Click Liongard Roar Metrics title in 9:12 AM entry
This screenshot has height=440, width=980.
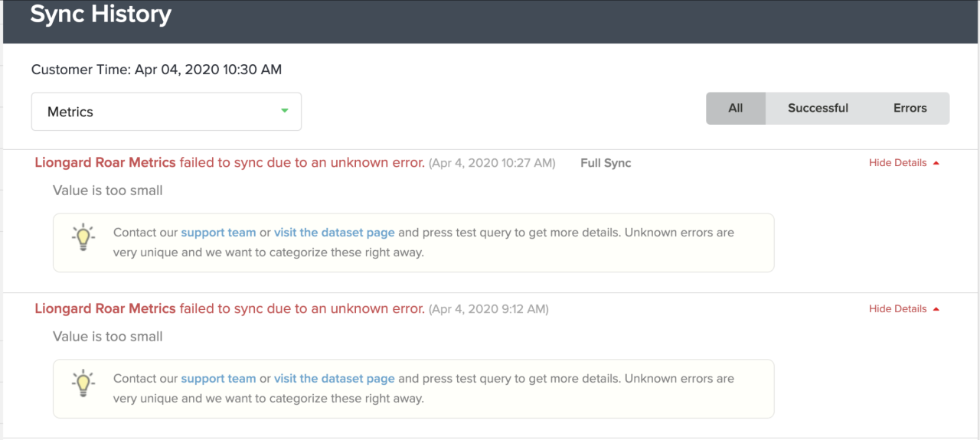point(106,308)
